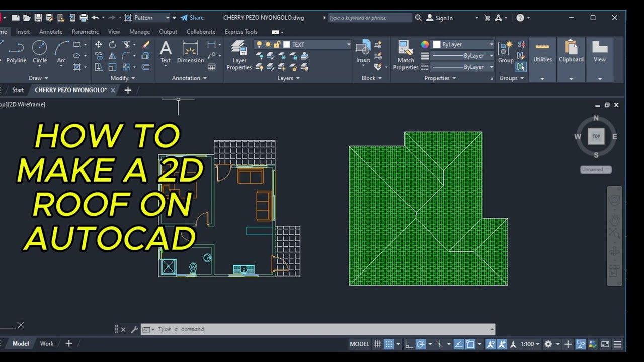Open the Annotate ribbon tab
Image resolution: width=644 pixels, height=362 pixels.
pyautogui.click(x=51, y=32)
